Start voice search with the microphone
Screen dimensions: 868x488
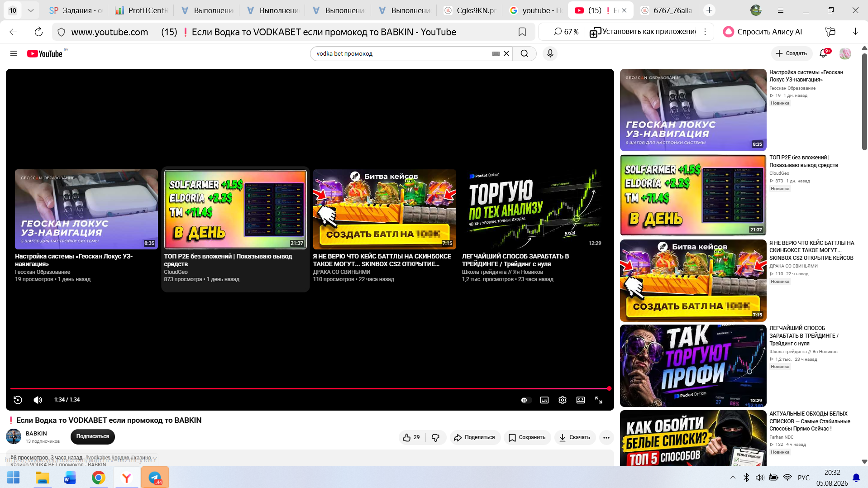tap(550, 53)
